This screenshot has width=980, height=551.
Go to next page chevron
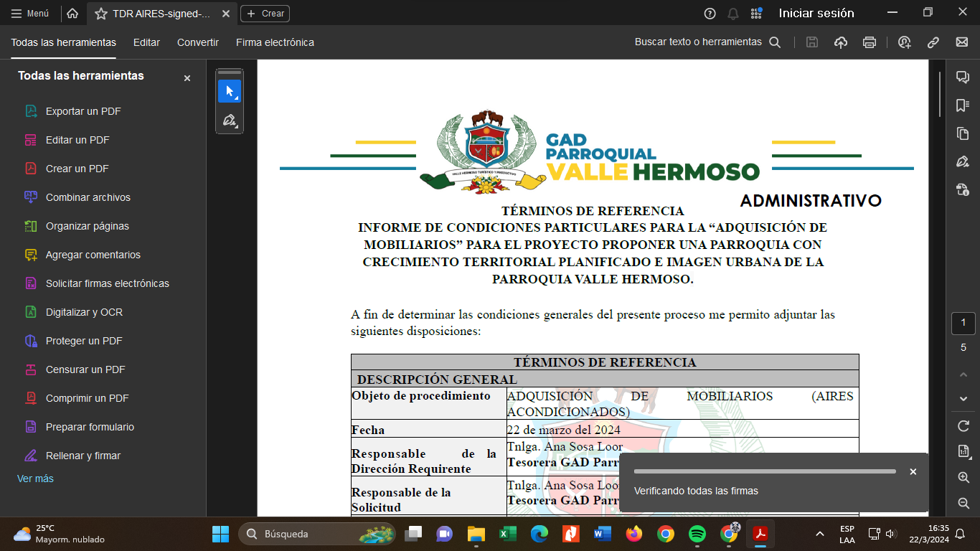[963, 399]
